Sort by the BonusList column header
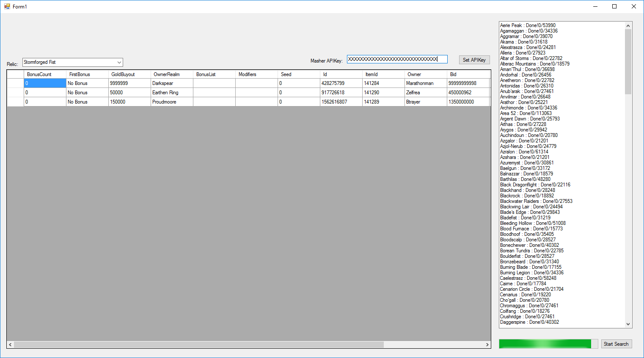 (x=214, y=74)
